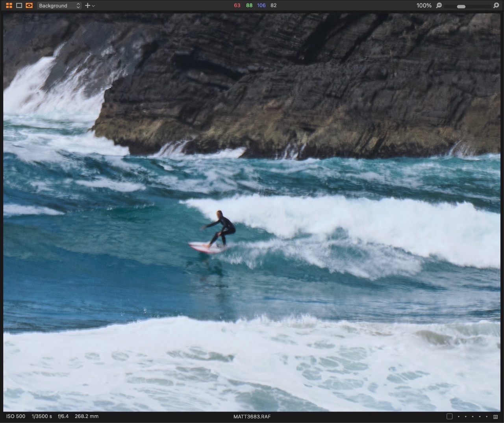Open the list icon in bottom-right corner
The image size is (504, 423).
click(495, 416)
